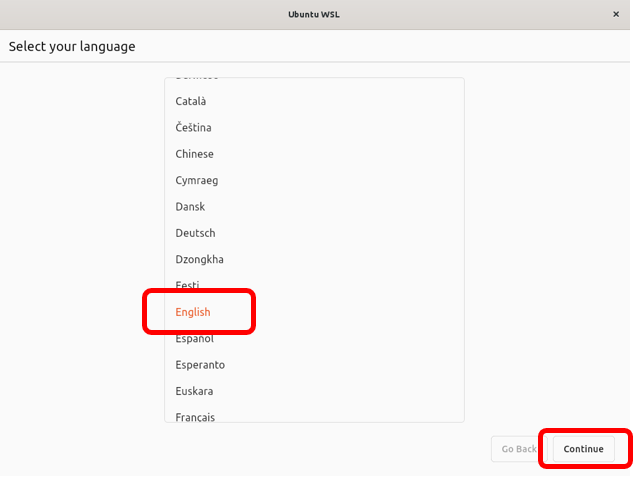The height and width of the screenshot is (478, 634).
Task: Select English in the language list
Action: [314, 312]
